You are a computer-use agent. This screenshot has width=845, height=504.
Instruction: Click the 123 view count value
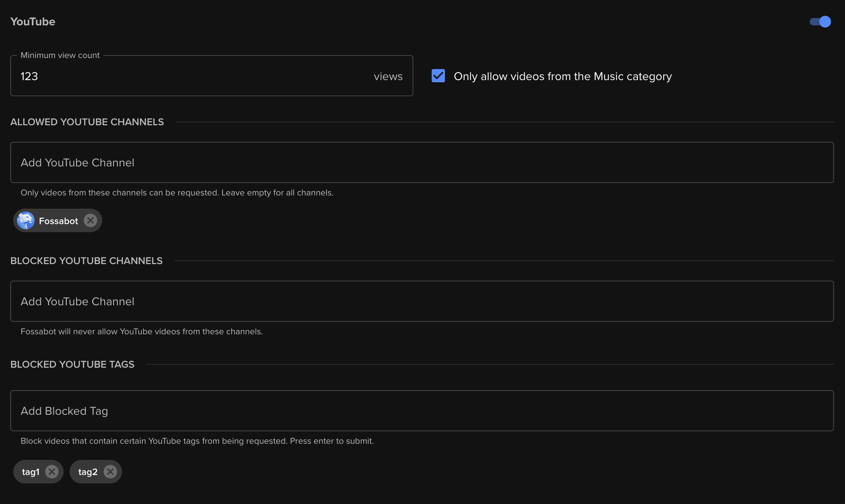click(29, 76)
